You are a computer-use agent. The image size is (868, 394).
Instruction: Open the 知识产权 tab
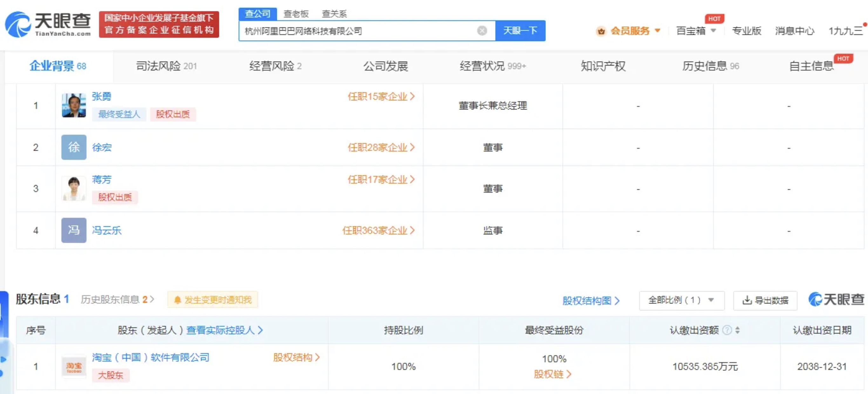click(603, 66)
